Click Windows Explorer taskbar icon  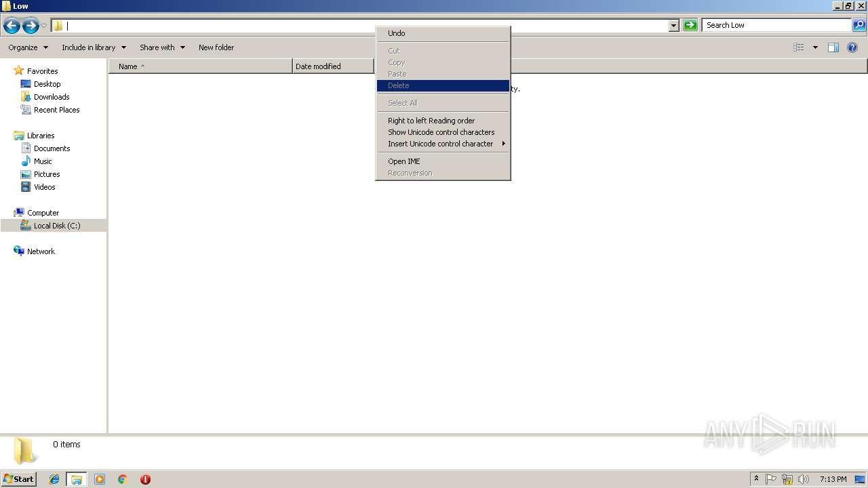coord(77,479)
